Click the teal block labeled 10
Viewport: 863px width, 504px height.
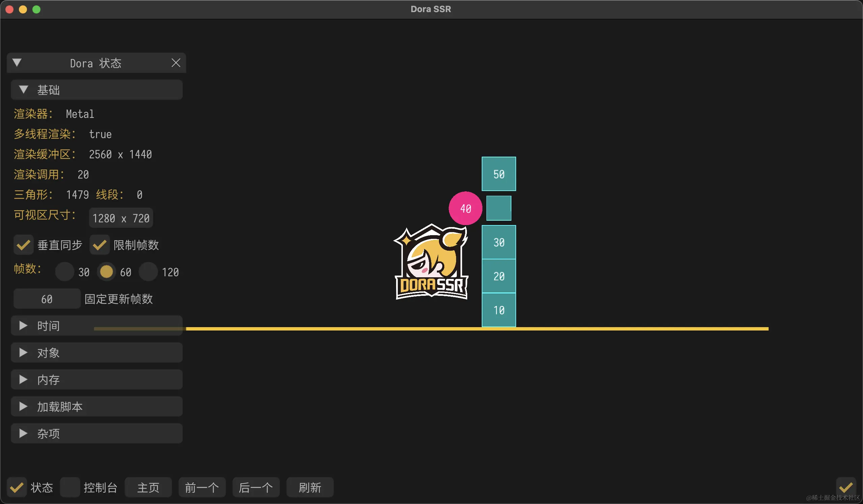(x=499, y=310)
